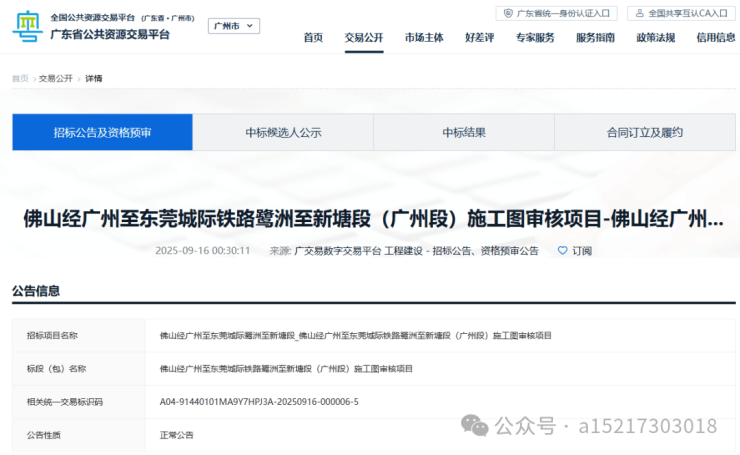Screen dimensions: 740x455
Task: Click 交易公开 in the breadcrumb
Action: [x=56, y=78]
